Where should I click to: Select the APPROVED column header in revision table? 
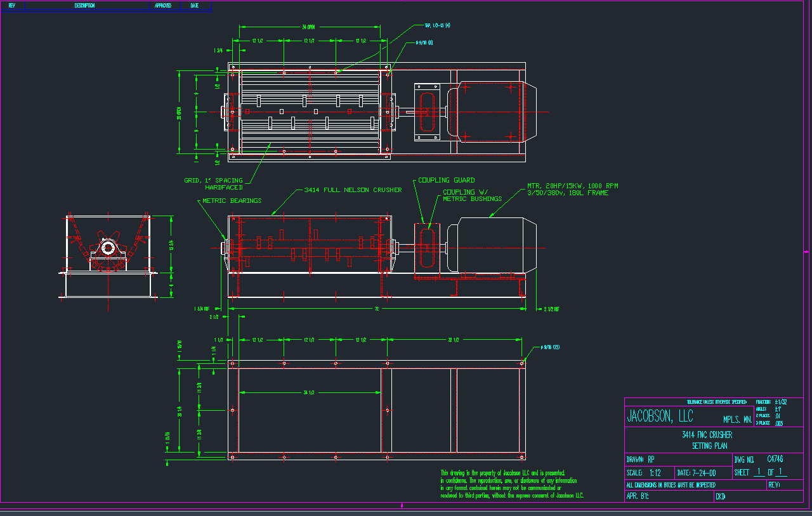tap(163, 6)
